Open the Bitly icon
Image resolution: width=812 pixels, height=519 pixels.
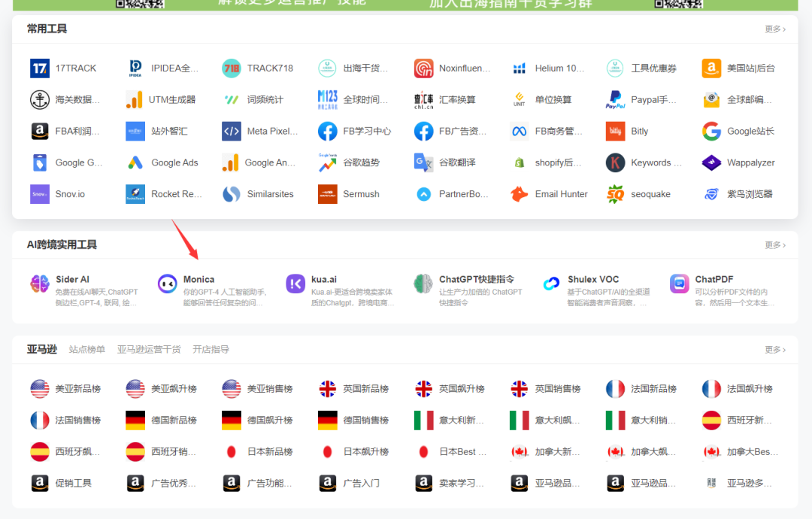pyautogui.click(x=615, y=131)
